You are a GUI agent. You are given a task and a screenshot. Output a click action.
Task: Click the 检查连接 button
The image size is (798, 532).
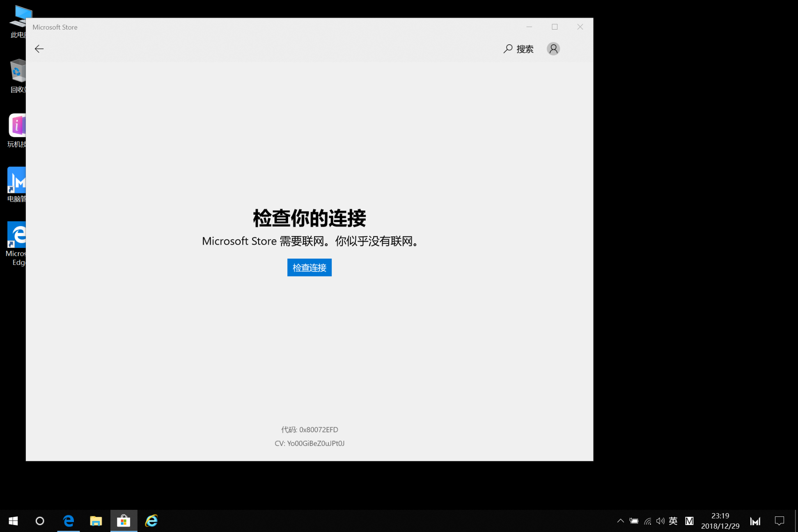pyautogui.click(x=310, y=268)
